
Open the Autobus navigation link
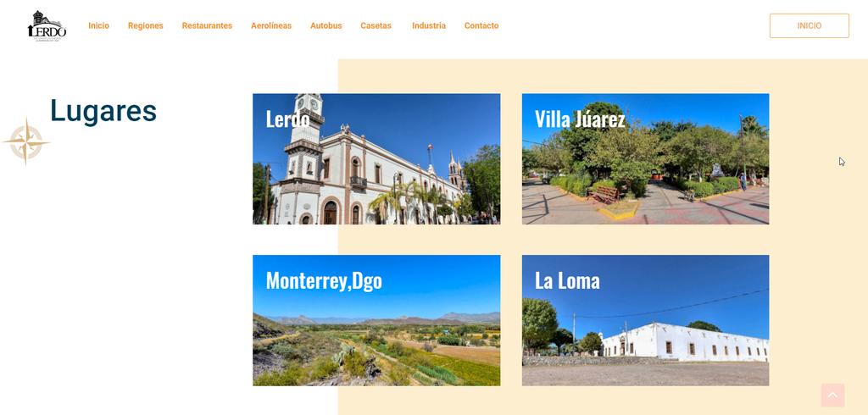(326, 25)
